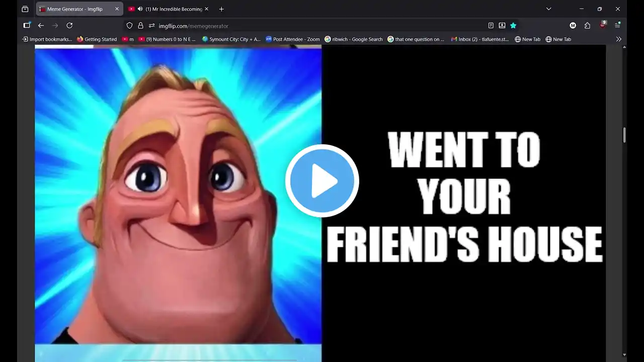The width and height of the screenshot is (644, 362).
Task: Click the scrollbar up arrow
Action: [x=624, y=47]
